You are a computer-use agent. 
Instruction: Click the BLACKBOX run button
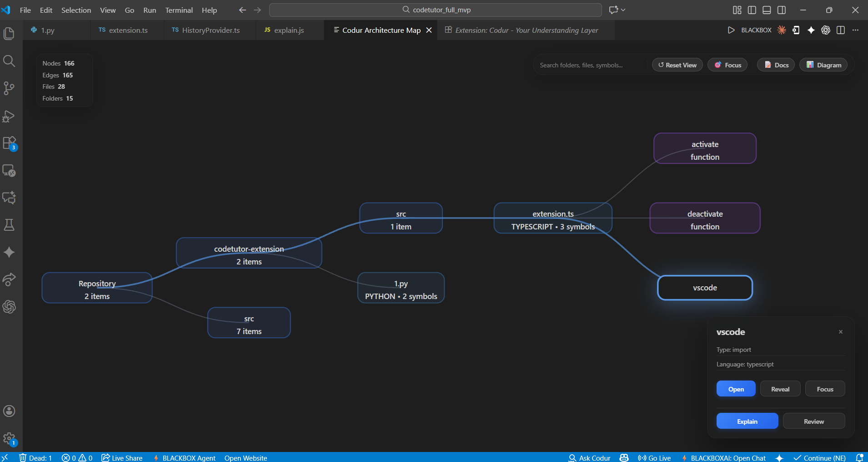point(730,30)
